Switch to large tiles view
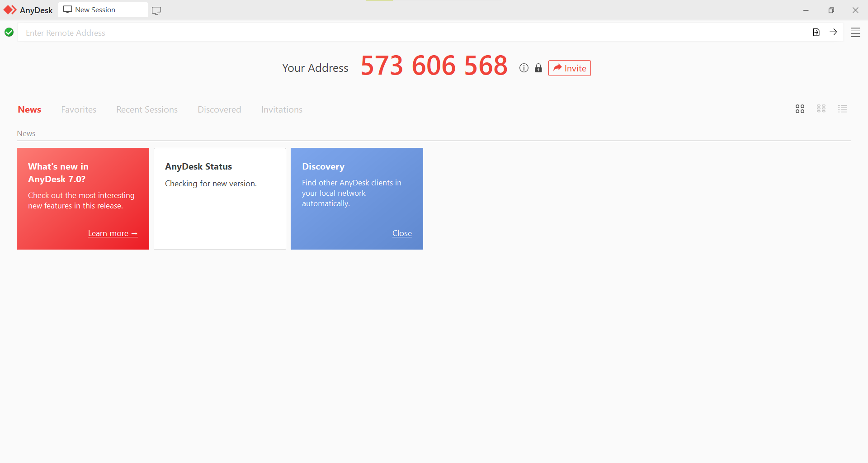 click(800, 109)
